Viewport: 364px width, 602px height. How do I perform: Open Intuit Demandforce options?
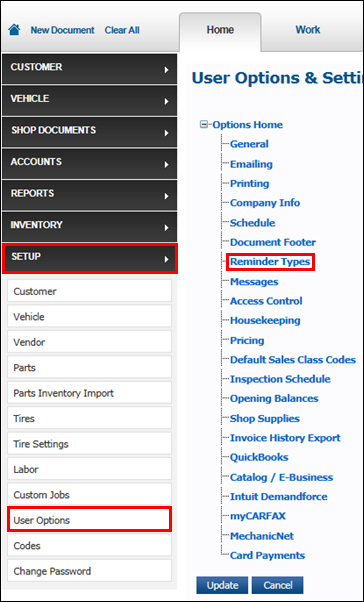click(279, 496)
